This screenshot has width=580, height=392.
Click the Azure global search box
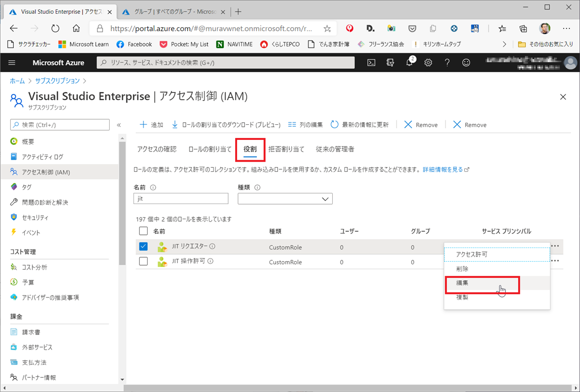(226, 63)
